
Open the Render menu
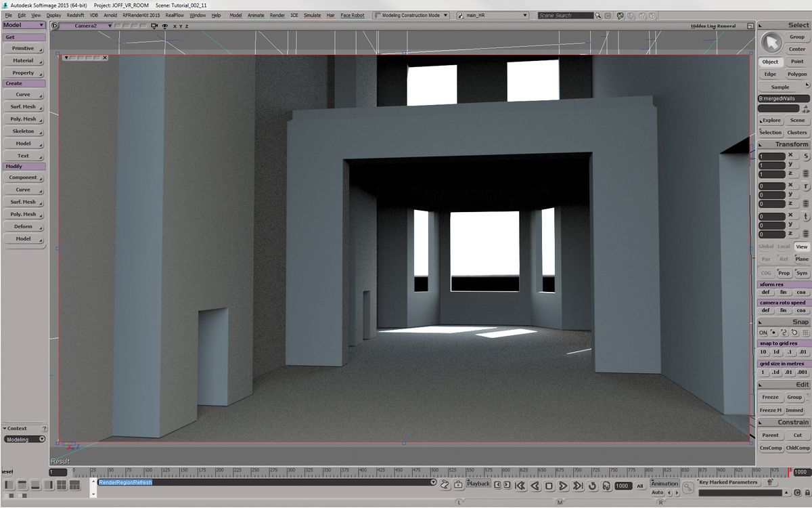(277, 14)
